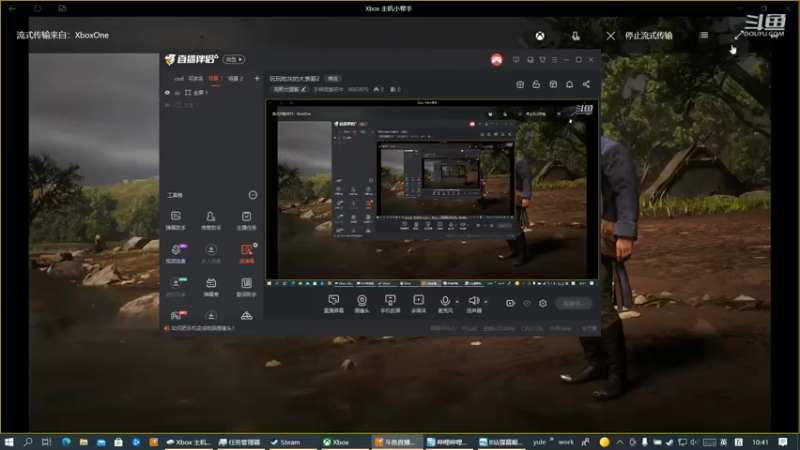
Task: Switch to the 场景 2 tab
Action: 235,79
